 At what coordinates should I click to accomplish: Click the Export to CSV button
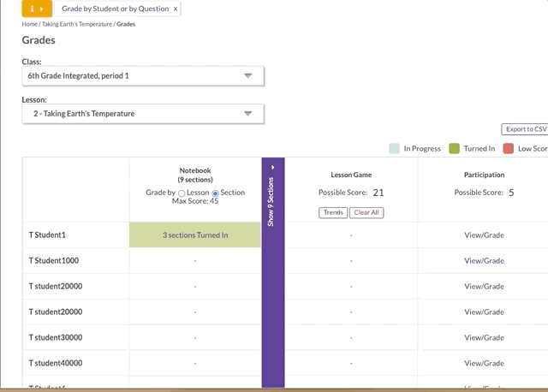tap(525, 129)
